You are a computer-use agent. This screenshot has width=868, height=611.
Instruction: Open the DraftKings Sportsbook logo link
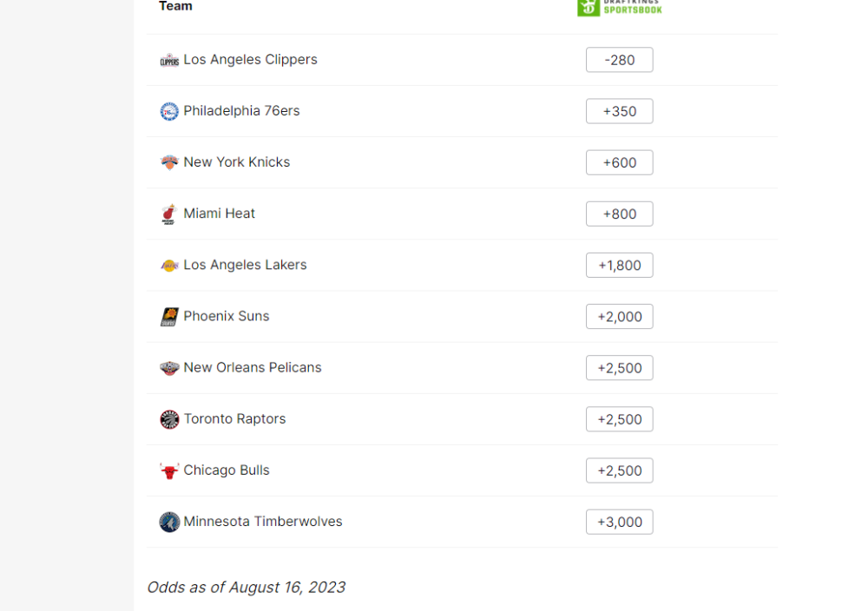pyautogui.click(x=620, y=7)
